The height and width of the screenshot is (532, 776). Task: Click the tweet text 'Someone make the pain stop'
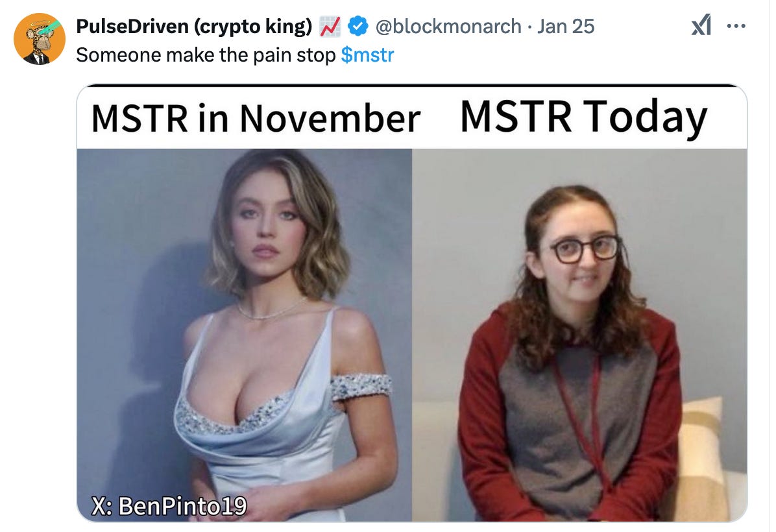206,55
